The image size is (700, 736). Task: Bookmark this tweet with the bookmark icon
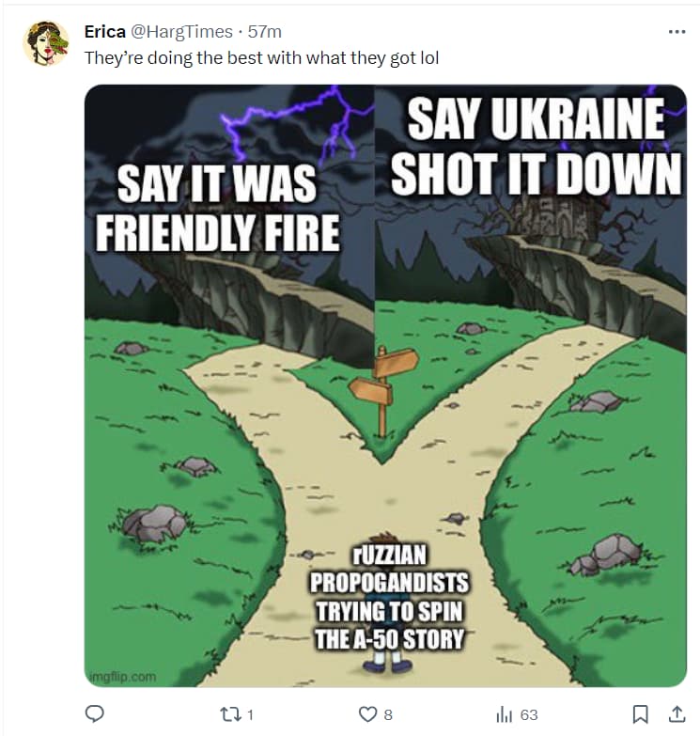641,714
